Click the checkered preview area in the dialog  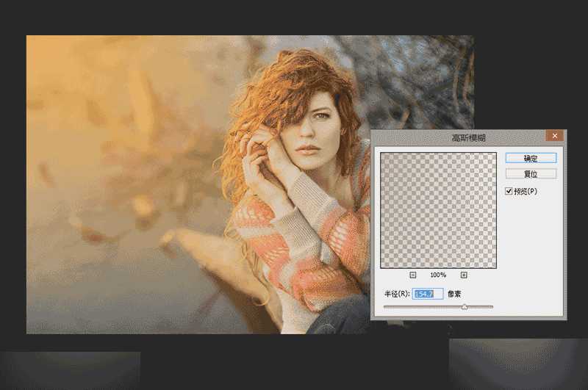[x=438, y=209]
